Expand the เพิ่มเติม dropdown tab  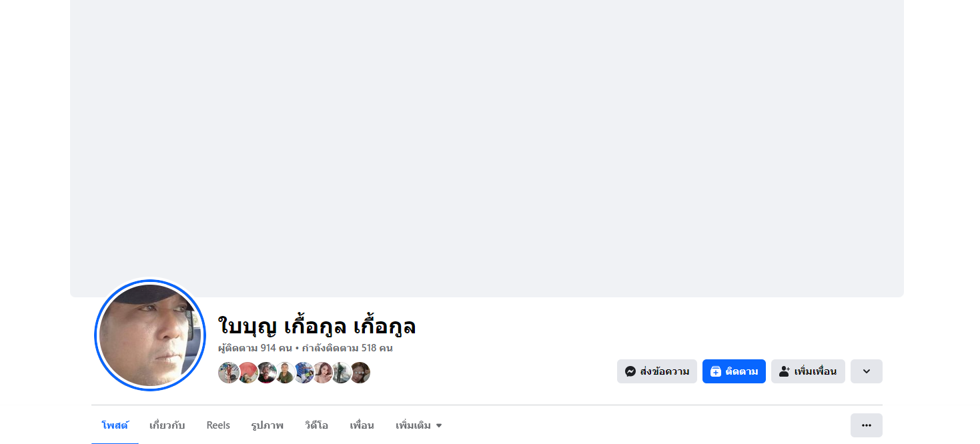coord(419,425)
